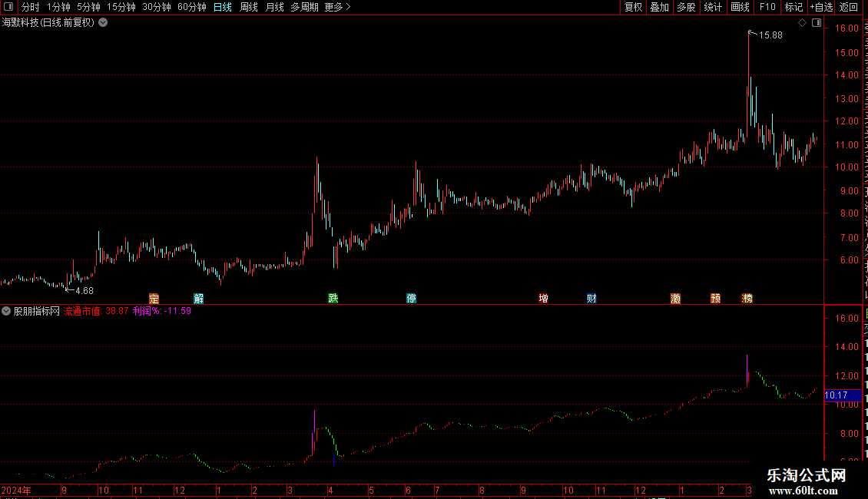Click the 4.68 low price label
This screenshot has height=499, width=868.
[84, 291]
